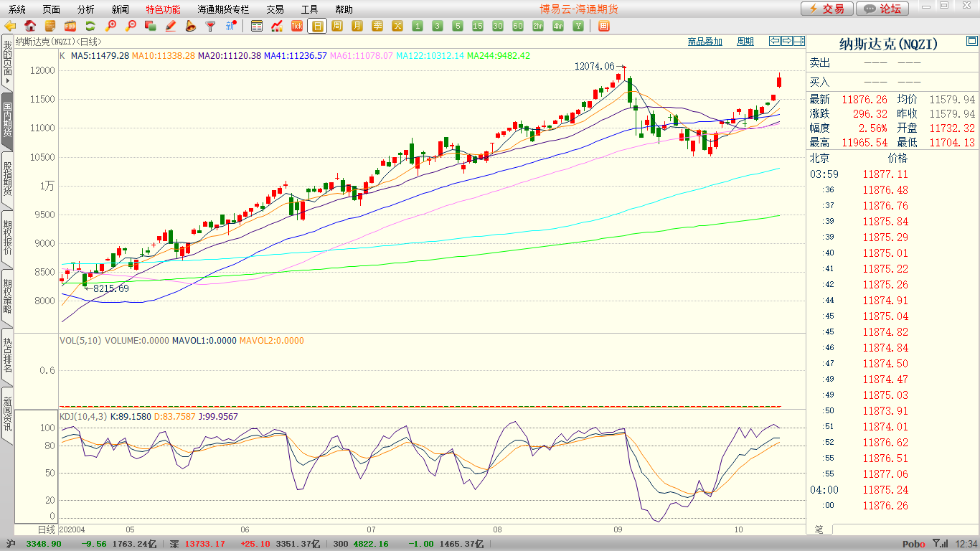Screen dimensions: 980x551
Task: Select the 4hr period button
Action: [558, 26]
